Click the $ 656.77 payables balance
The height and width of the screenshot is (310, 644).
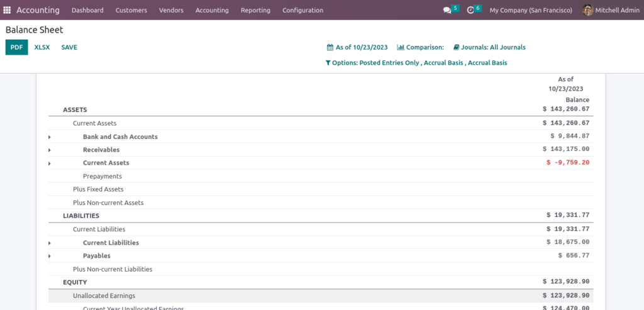(x=574, y=256)
